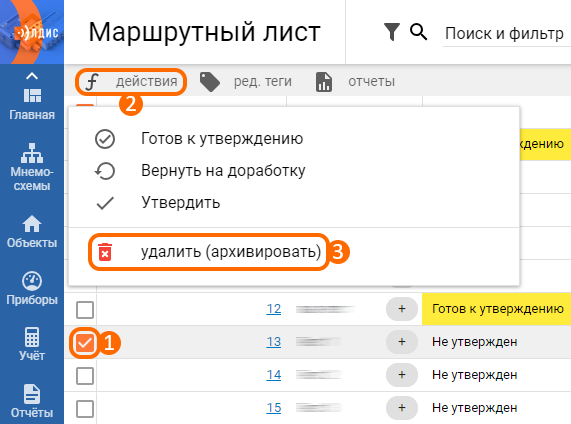Click the plus button in row 14
Image resolution: width=571 pixels, height=424 pixels.
(402, 374)
